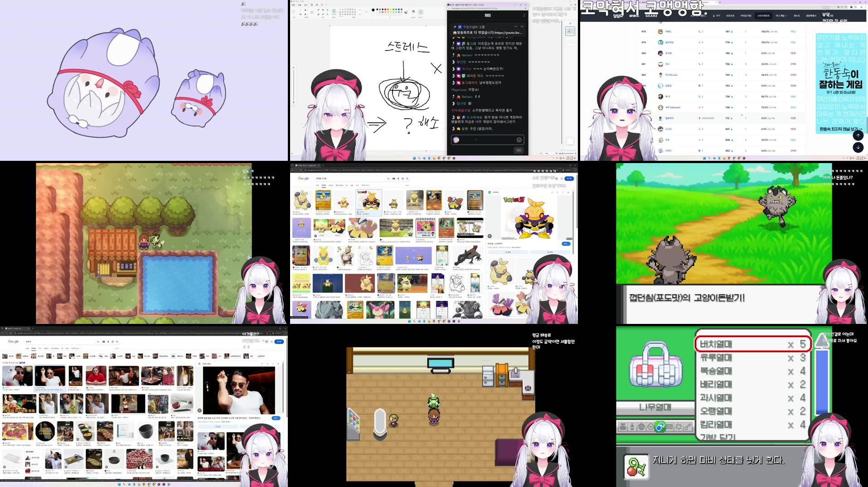Select 오랭열매 item in Pokemon bag
The height and width of the screenshot is (487, 868).
[752, 411]
